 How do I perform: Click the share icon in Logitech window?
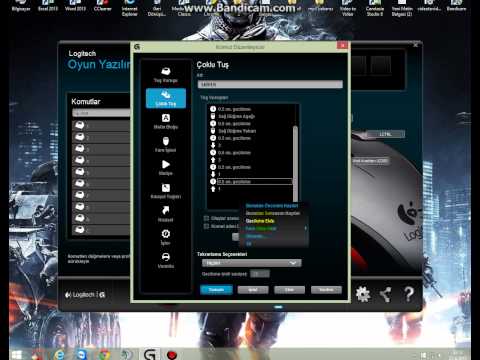tap(386, 294)
